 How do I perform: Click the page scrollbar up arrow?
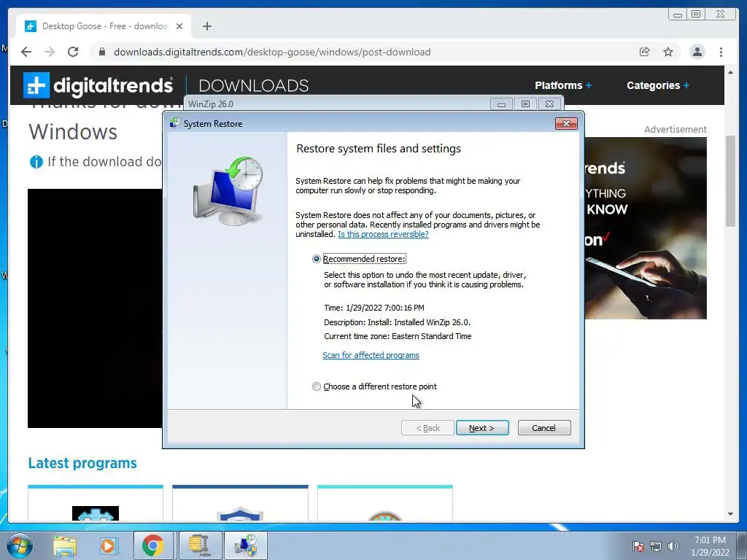point(730,72)
